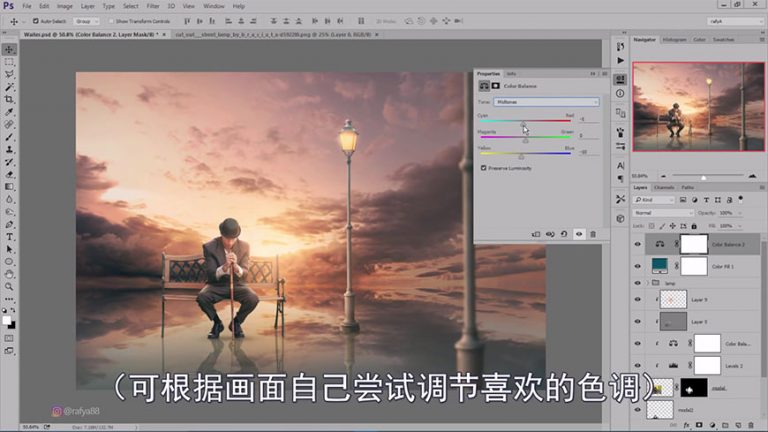Select the Crop tool
The height and width of the screenshot is (432, 768).
[9, 99]
